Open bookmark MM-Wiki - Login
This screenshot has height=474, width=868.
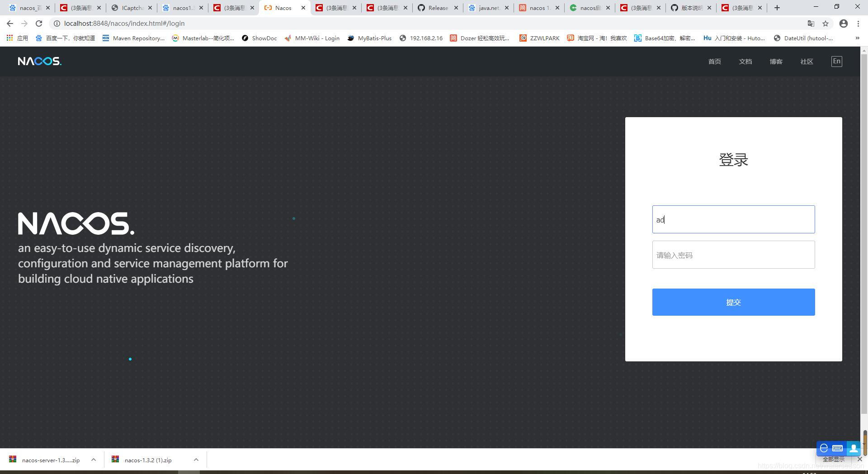312,38
